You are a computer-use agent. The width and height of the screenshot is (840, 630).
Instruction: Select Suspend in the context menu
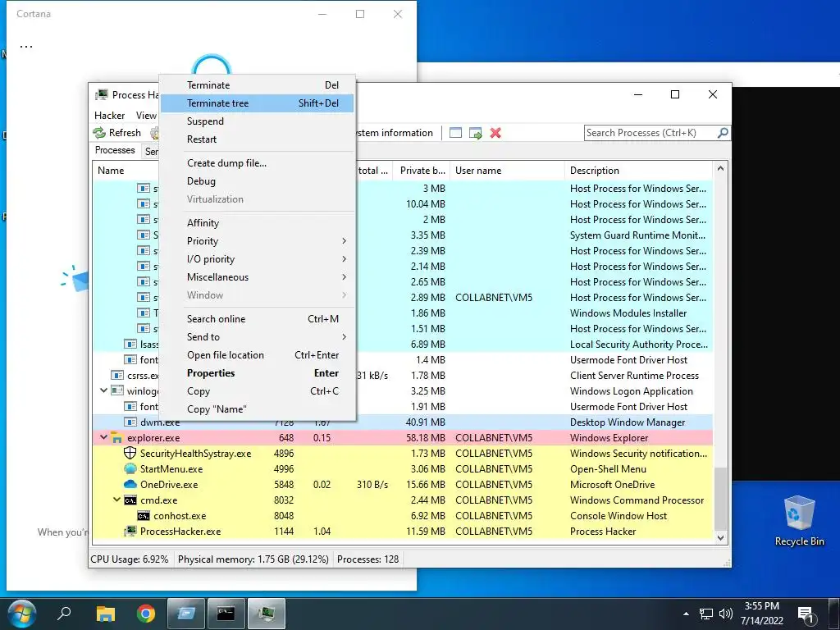[257, 121]
